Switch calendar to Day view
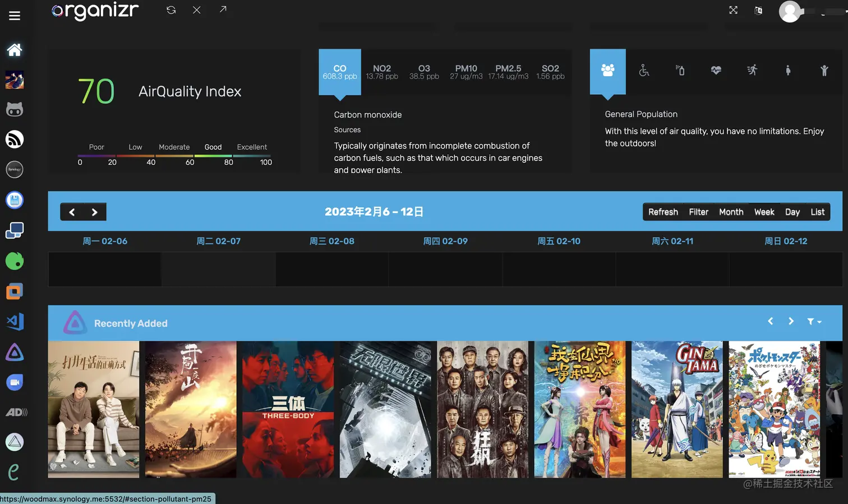The width and height of the screenshot is (848, 504). 792,212
